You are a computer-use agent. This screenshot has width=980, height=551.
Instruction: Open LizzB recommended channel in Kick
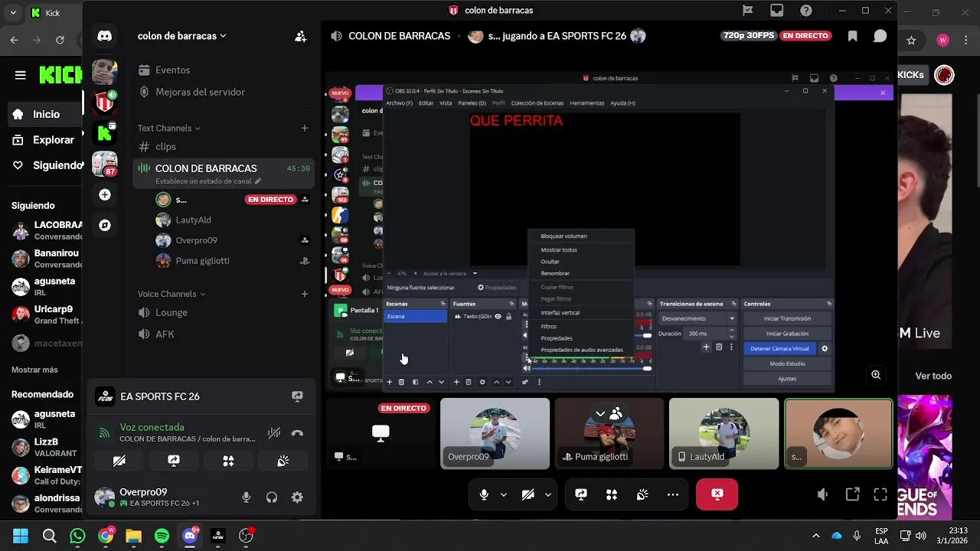(x=46, y=447)
